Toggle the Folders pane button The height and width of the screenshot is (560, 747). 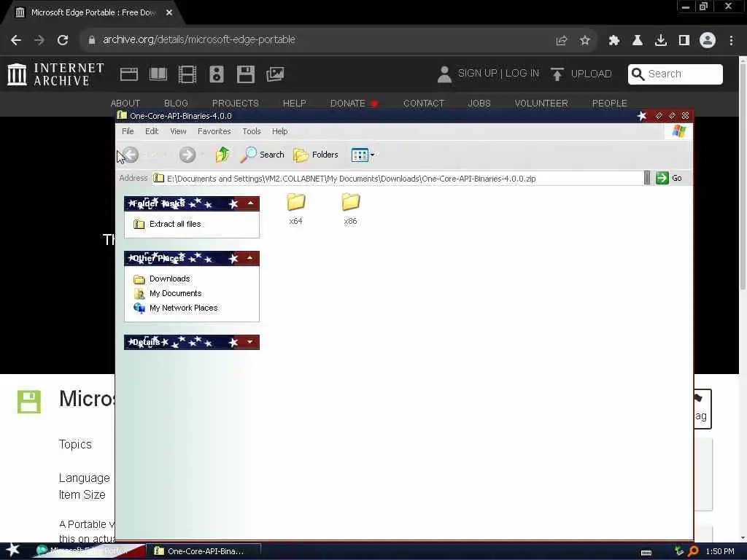click(315, 155)
